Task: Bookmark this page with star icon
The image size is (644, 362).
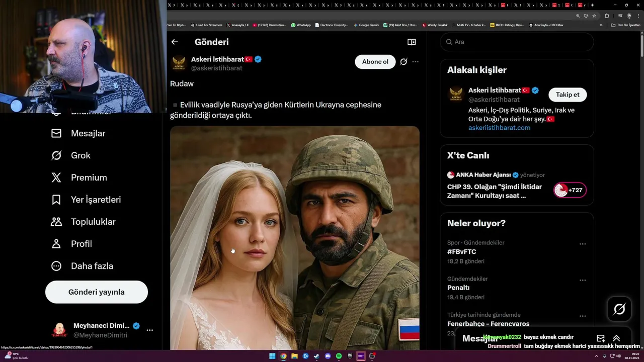Action: point(593,16)
